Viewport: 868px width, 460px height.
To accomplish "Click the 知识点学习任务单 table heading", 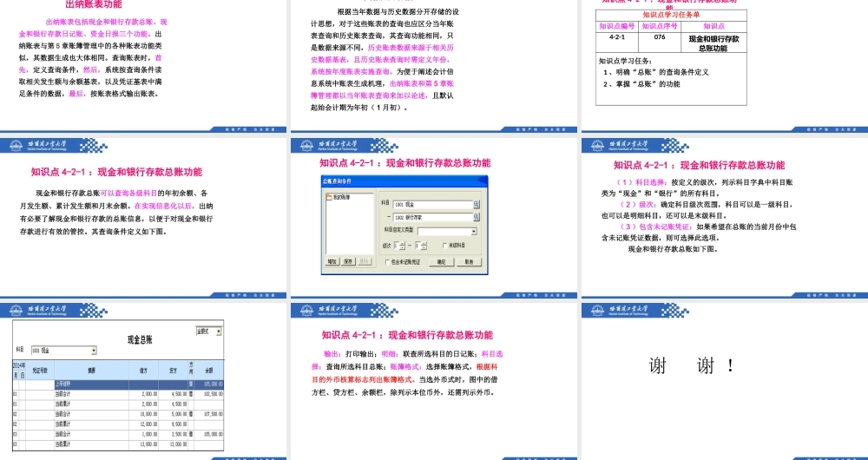I will point(671,15).
